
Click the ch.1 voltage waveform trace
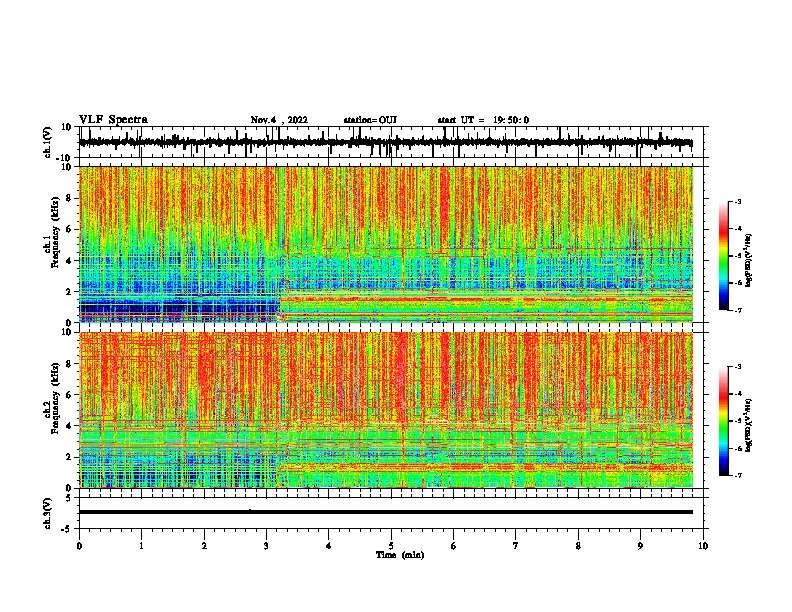[386, 142]
